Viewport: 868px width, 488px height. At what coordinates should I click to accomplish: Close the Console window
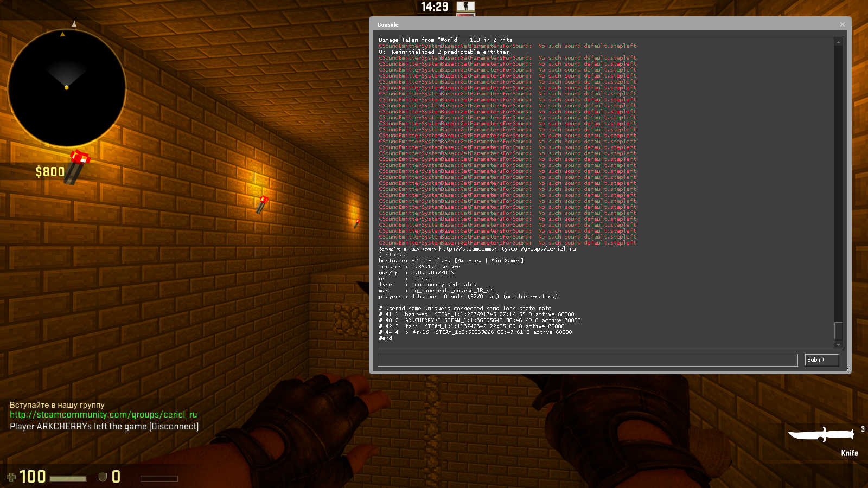pyautogui.click(x=842, y=24)
